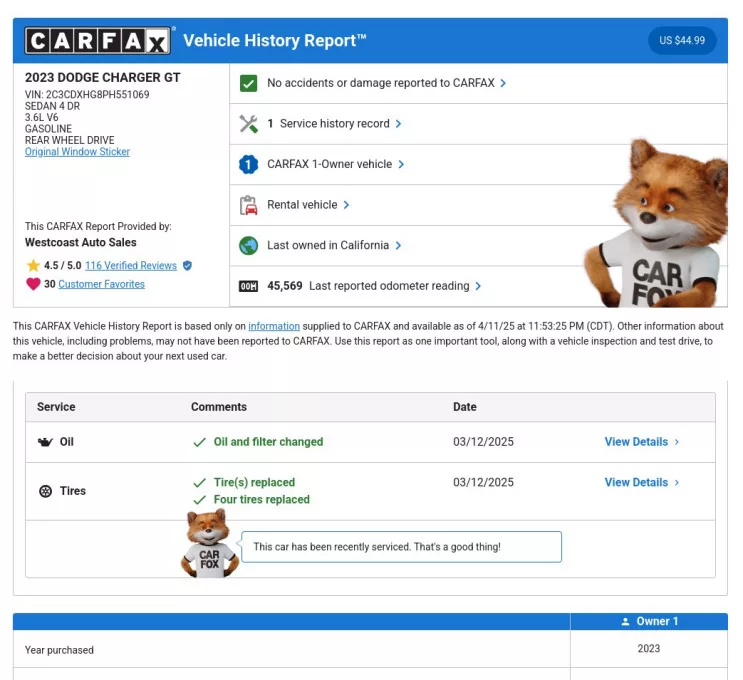Open Customer Favorites link

101,284
